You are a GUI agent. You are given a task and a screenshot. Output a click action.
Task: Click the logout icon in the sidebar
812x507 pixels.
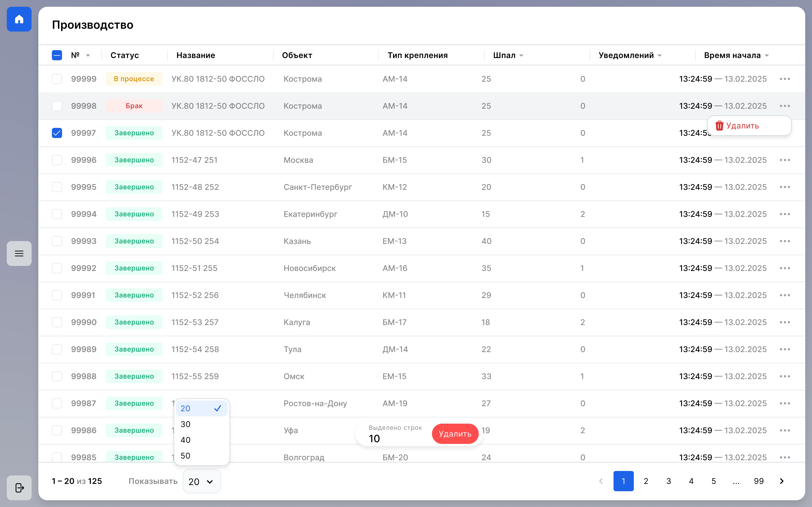click(19, 487)
